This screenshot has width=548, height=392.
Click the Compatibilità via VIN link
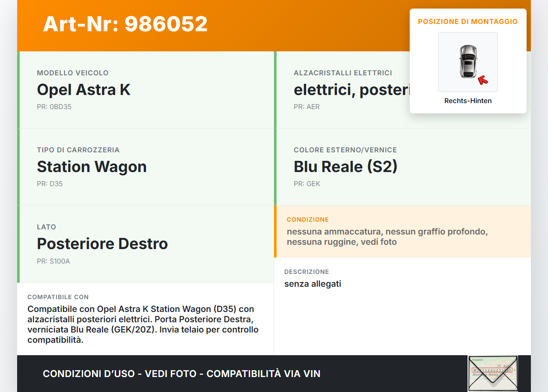pos(264,374)
